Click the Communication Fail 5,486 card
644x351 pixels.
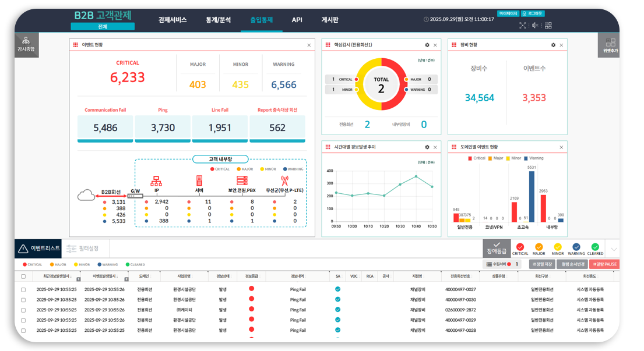105,128
